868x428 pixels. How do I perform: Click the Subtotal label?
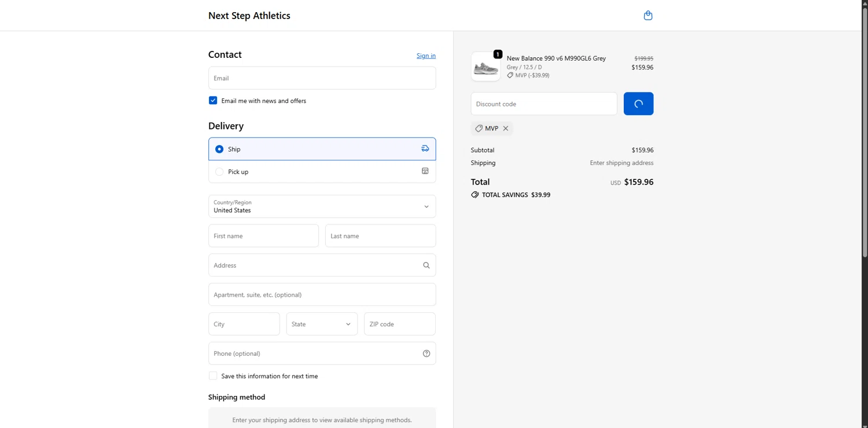point(483,150)
